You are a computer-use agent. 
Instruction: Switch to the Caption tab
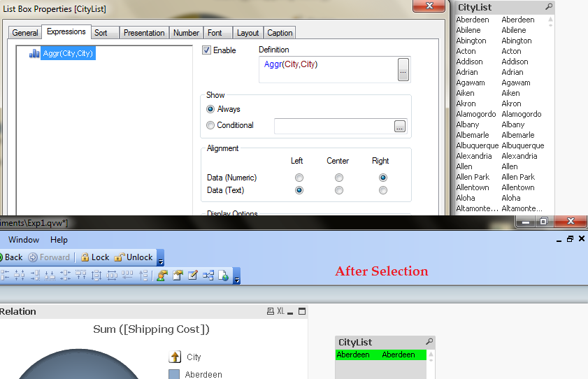(280, 33)
